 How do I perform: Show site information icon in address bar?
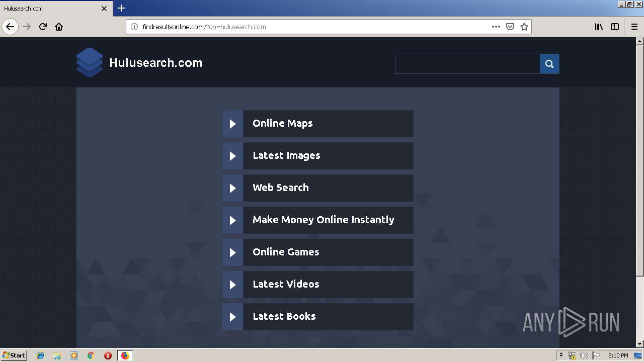(134, 27)
